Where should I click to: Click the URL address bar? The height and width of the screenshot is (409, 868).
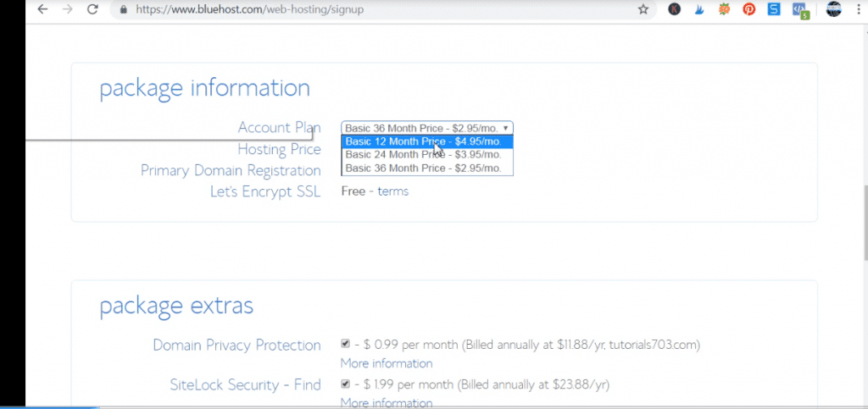pos(381,9)
